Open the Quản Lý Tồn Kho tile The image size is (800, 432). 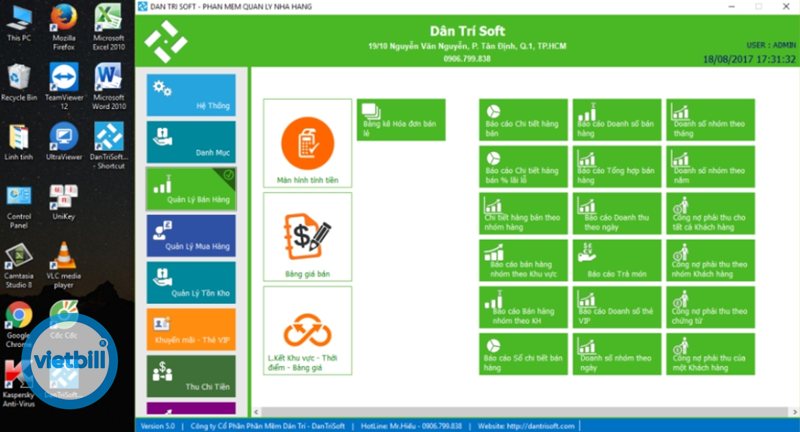pos(191,283)
